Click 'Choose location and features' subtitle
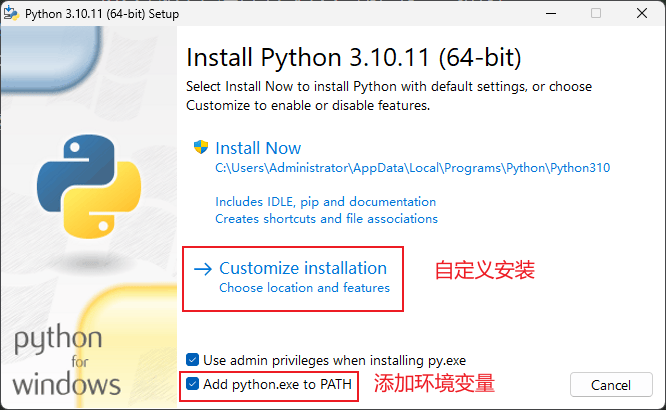This screenshot has height=410, width=666. coord(304,288)
